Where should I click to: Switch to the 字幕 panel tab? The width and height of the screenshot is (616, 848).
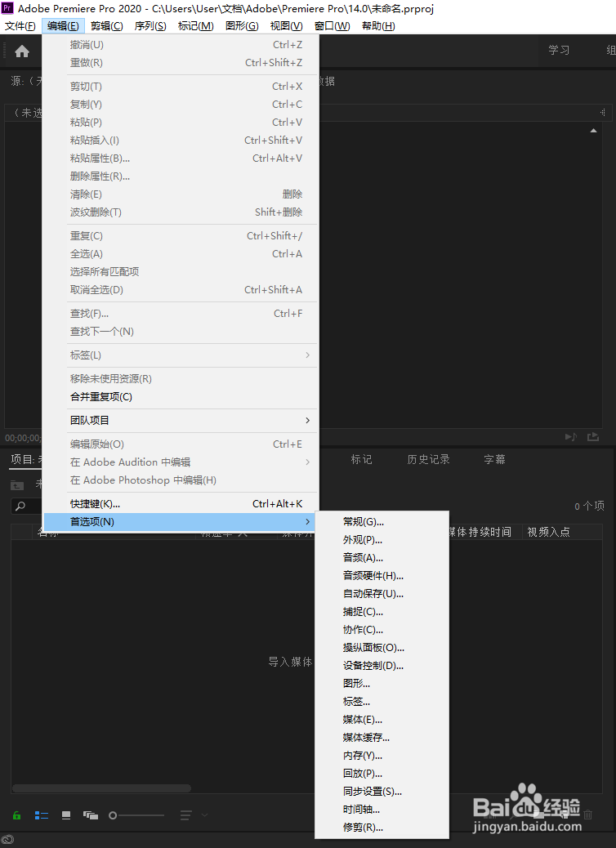[494, 459]
